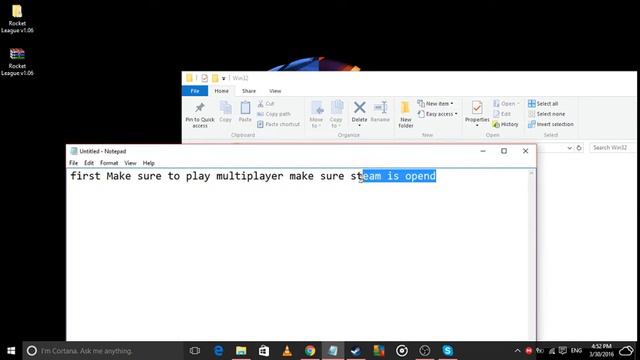Image resolution: width=640 pixels, height=360 pixels.
Task: Click Select all in Explorer ribbon
Action: pos(543,104)
